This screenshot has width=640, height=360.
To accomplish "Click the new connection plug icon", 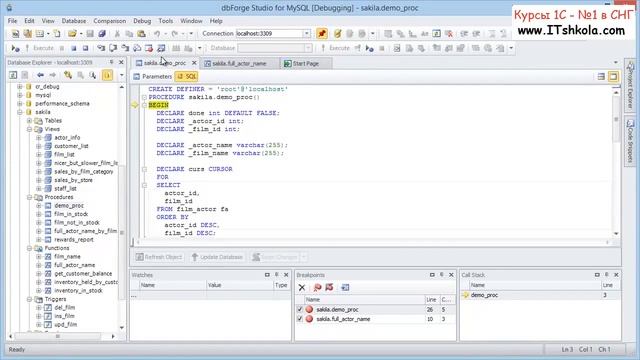I will point(337,34).
